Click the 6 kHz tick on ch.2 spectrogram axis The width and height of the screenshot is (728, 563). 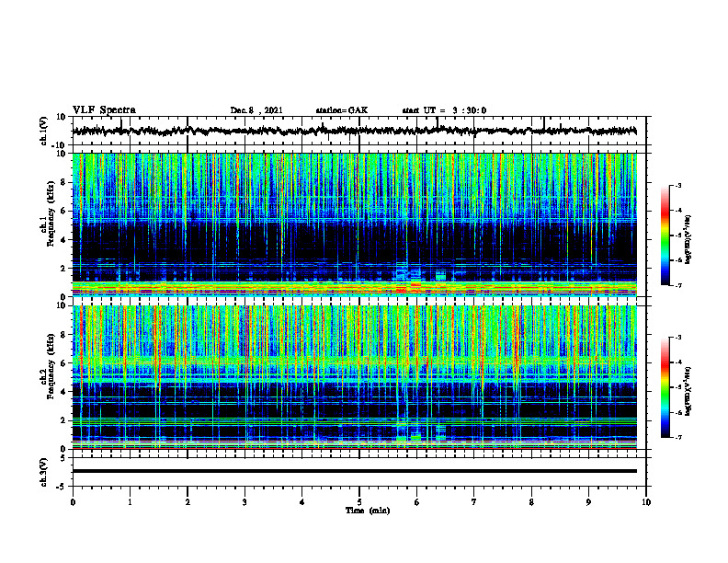point(63,363)
